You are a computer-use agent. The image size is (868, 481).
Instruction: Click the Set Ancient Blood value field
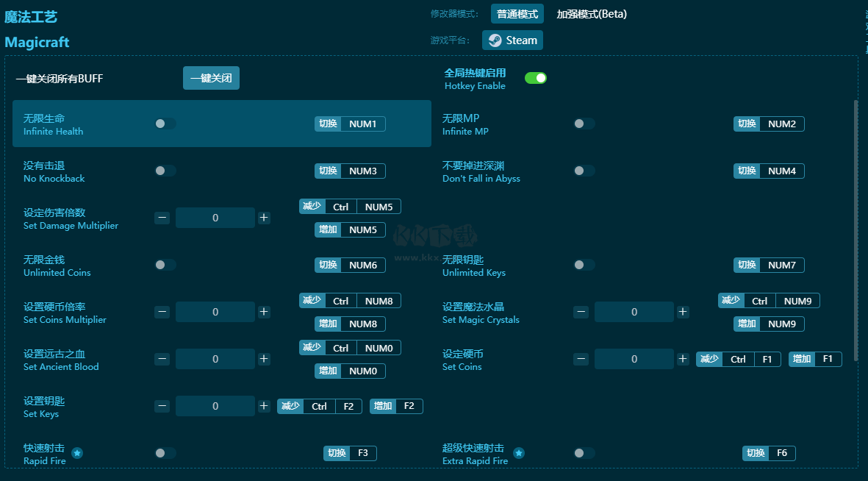click(x=215, y=359)
